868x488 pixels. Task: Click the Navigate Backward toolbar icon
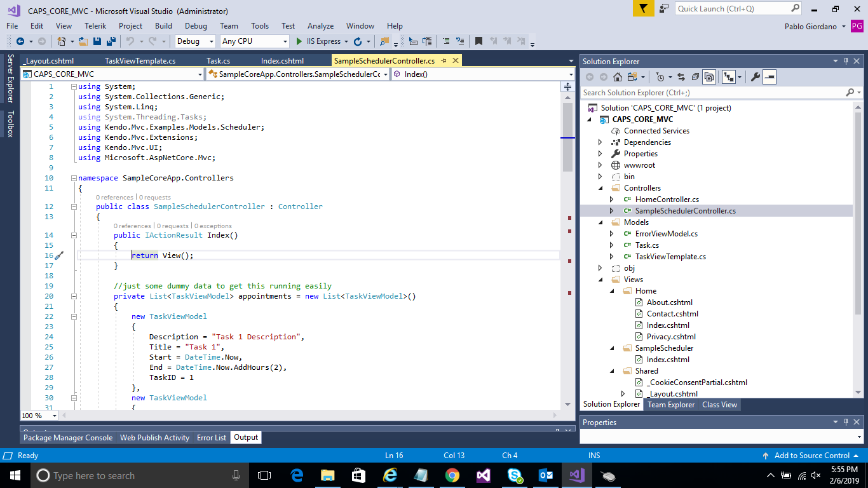coord(20,41)
